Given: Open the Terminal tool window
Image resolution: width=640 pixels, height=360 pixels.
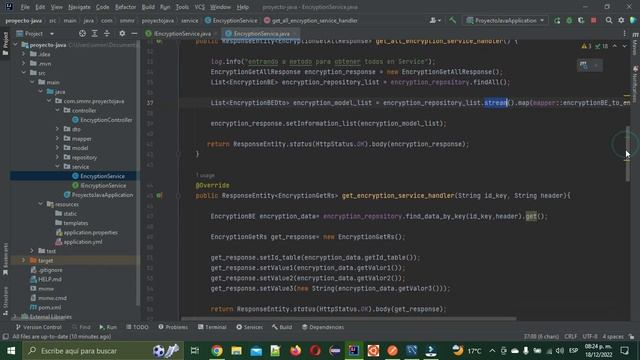Looking at the screenshot, I should pyautogui.click(x=212, y=327).
